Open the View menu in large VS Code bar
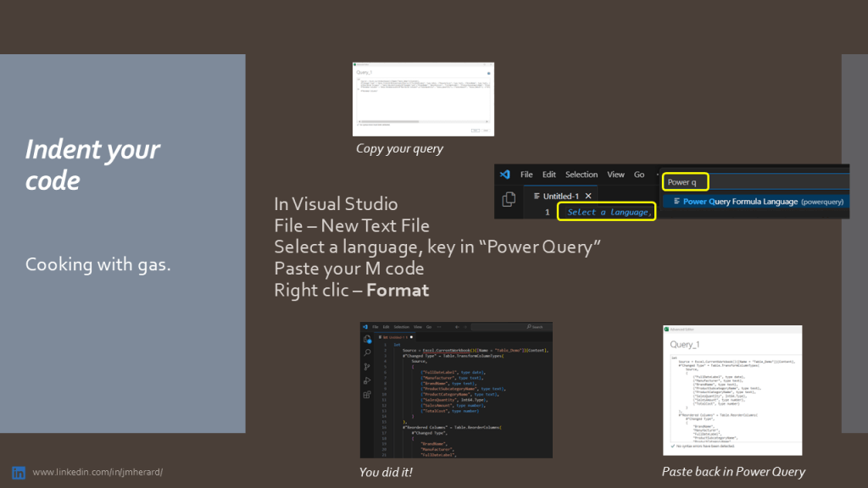Image resolution: width=868 pixels, height=488 pixels. pyautogui.click(x=615, y=175)
